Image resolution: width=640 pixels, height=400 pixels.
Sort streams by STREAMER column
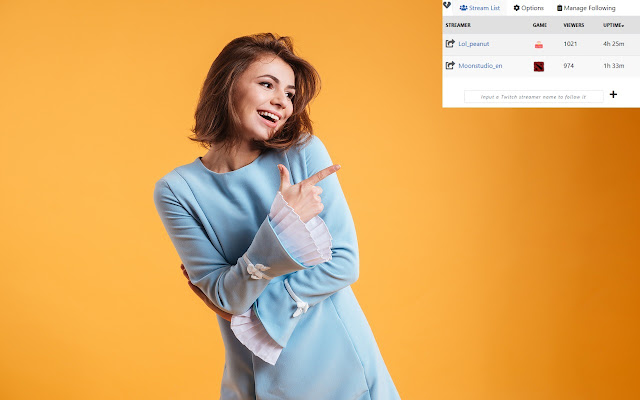458,25
